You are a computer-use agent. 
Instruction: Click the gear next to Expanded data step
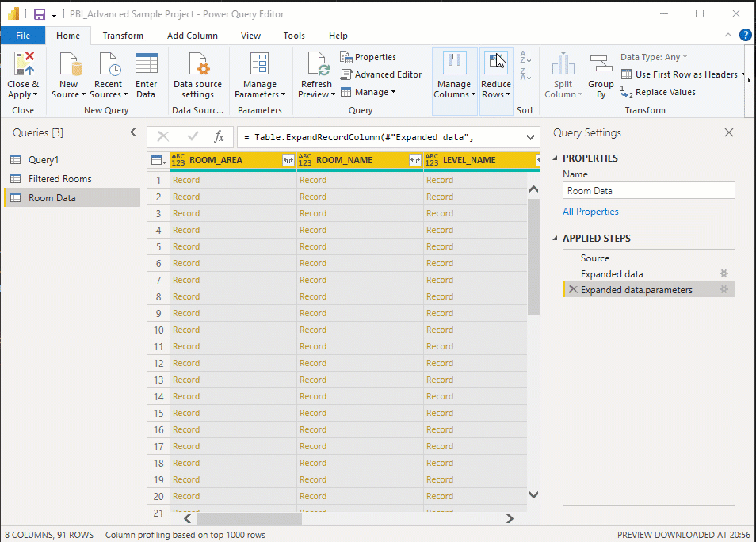(723, 273)
